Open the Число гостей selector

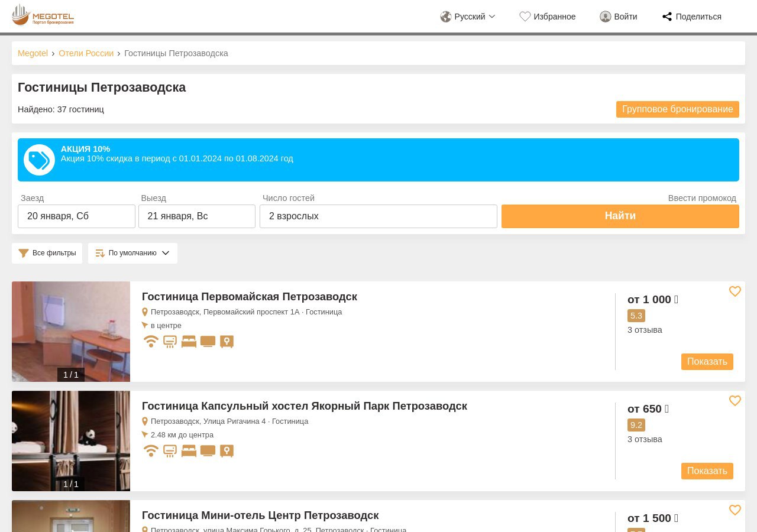(x=378, y=216)
